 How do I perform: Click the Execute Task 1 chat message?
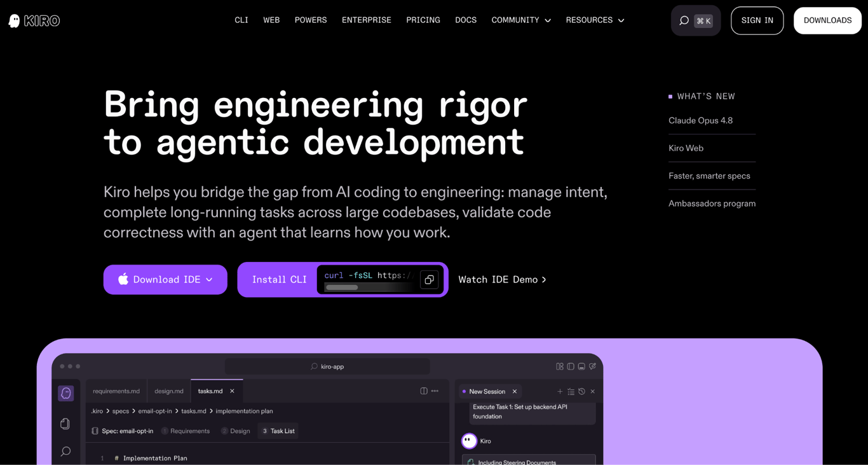tap(532, 412)
